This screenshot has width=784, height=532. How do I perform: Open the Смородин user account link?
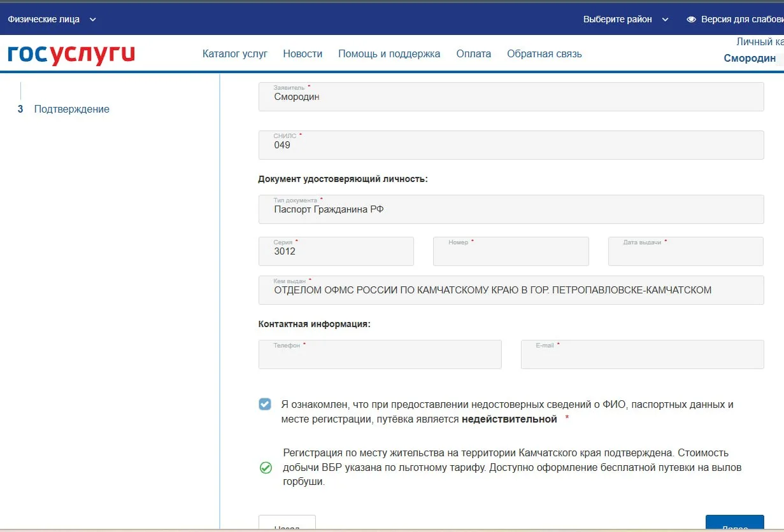(750, 58)
